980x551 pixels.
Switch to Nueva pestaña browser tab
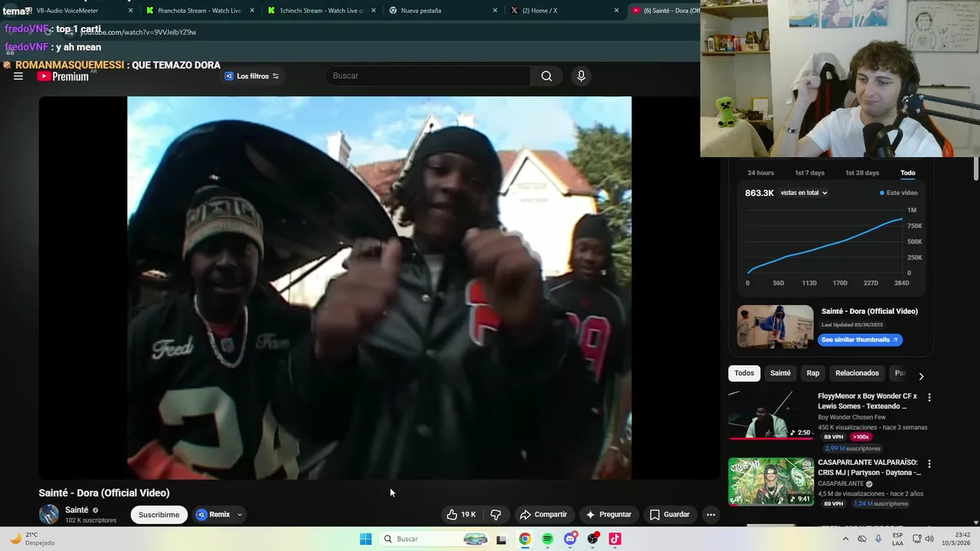442,11
